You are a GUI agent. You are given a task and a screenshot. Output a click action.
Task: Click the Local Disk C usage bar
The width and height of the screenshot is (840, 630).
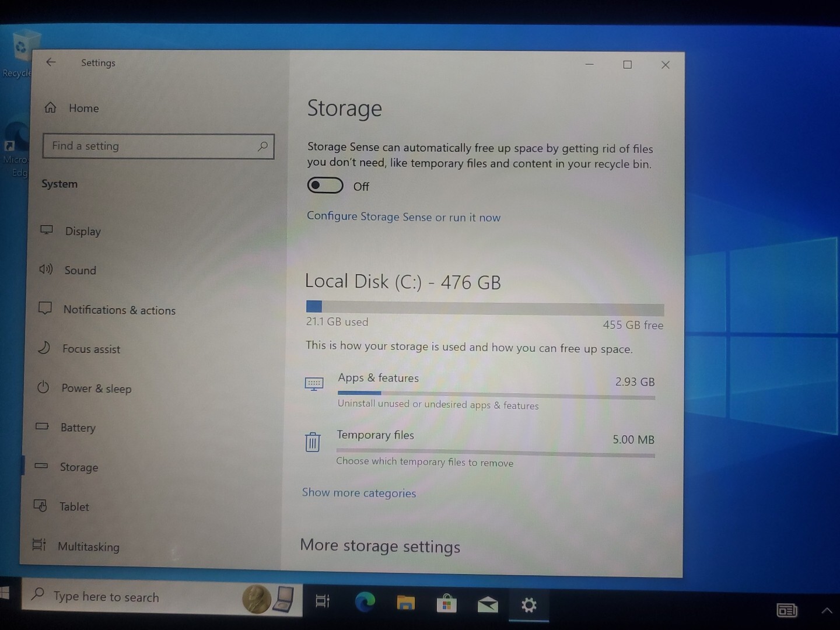tap(485, 308)
